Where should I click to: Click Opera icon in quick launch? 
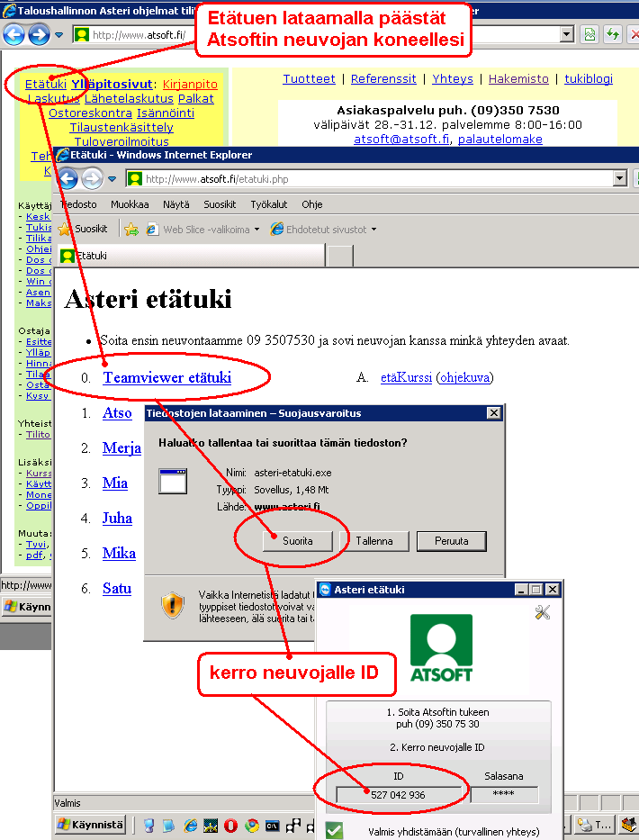[x=231, y=825]
